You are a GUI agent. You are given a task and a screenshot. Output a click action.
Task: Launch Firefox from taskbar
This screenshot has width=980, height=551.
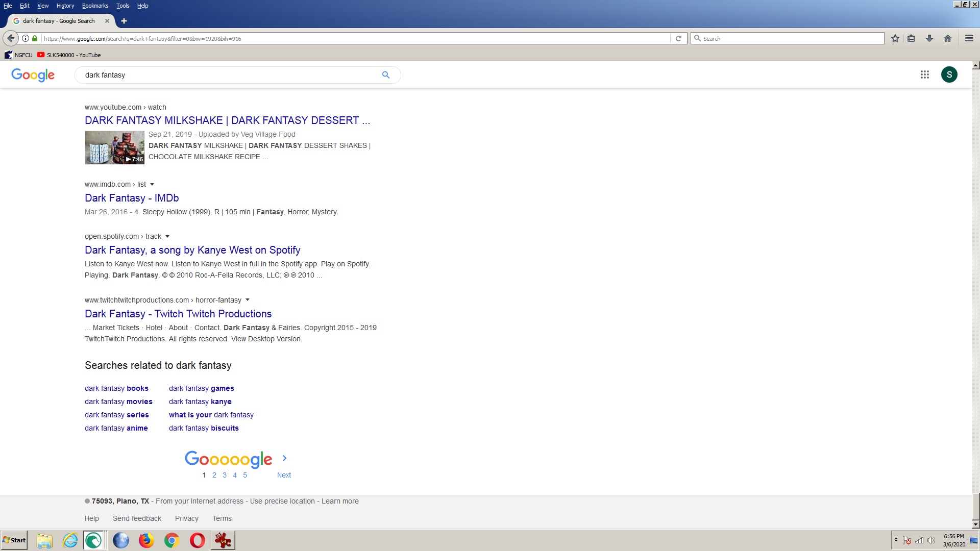pos(146,540)
